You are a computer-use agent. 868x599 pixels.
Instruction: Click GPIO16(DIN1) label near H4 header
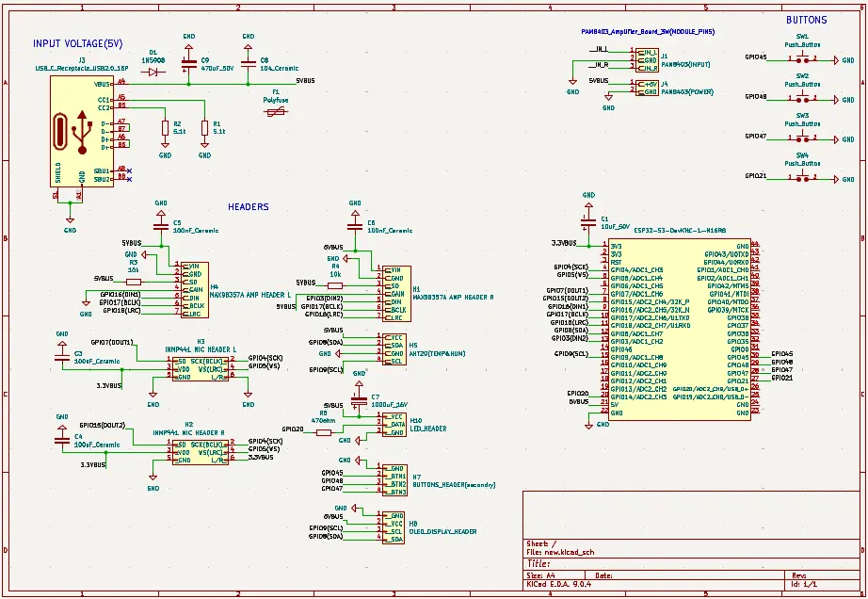121,294
